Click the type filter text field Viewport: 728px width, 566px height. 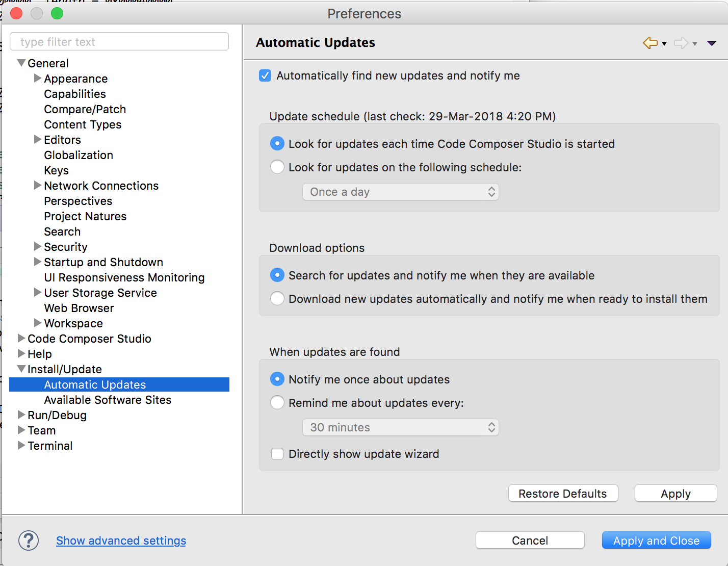(x=119, y=42)
